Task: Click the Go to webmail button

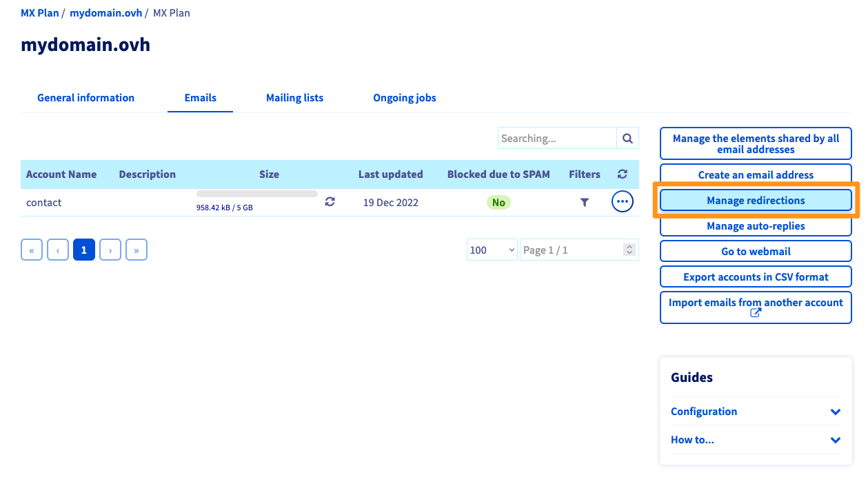Action: pyautogui.click(x=756, y=252)
